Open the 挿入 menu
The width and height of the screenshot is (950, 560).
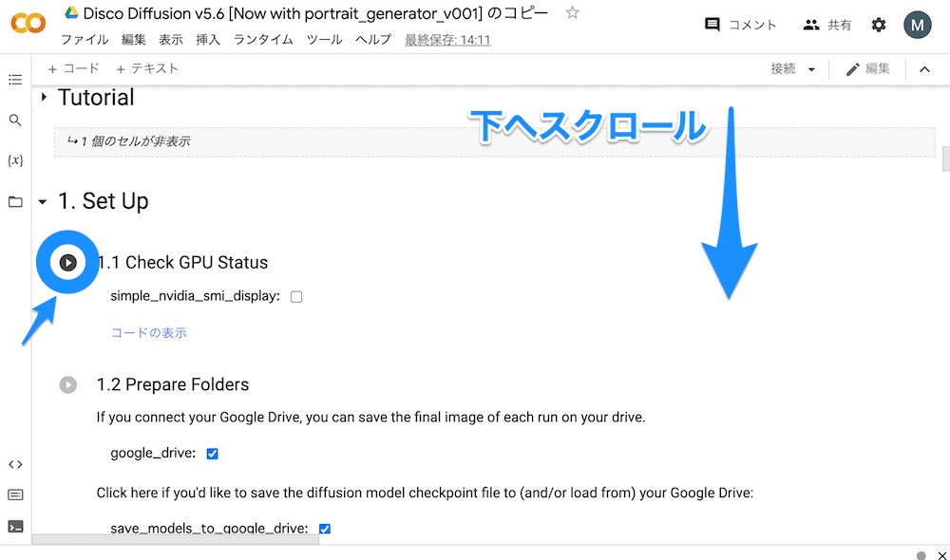pyautogui.click(x=208, y=40)
